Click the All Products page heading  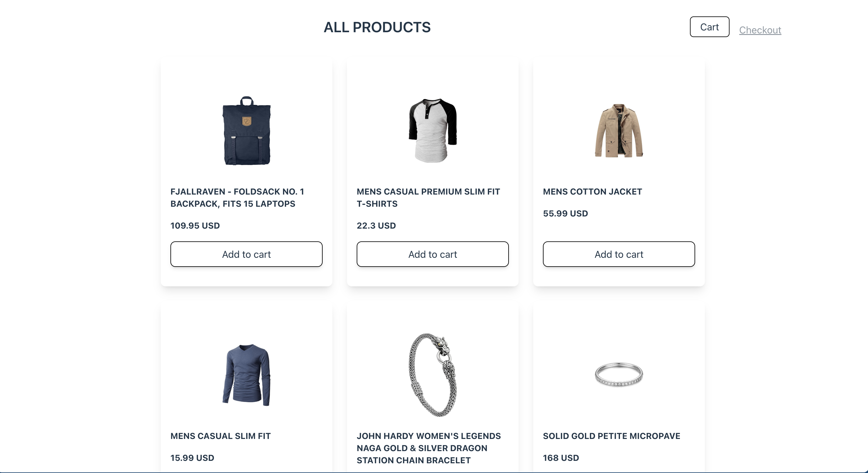click(x=377, y=27)
